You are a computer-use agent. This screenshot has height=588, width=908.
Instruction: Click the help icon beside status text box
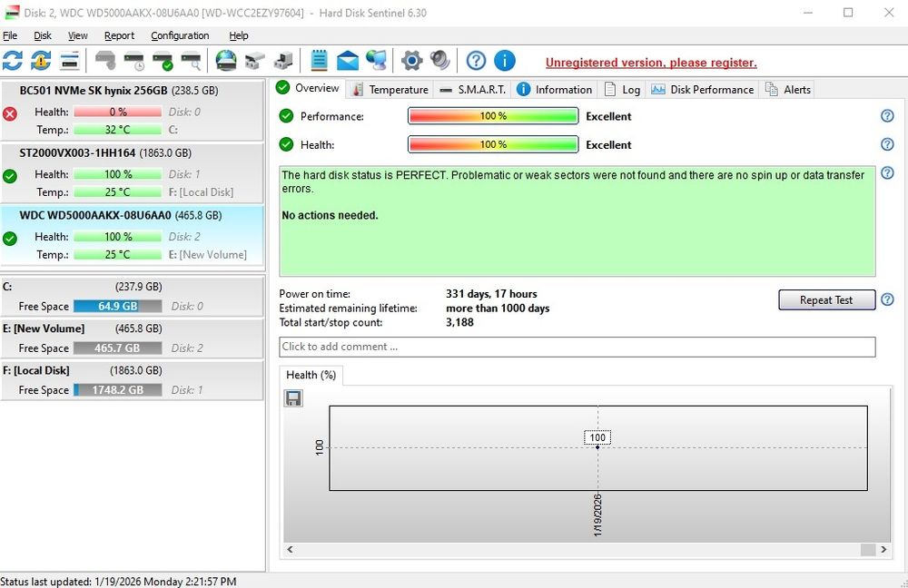coord(887,172)
